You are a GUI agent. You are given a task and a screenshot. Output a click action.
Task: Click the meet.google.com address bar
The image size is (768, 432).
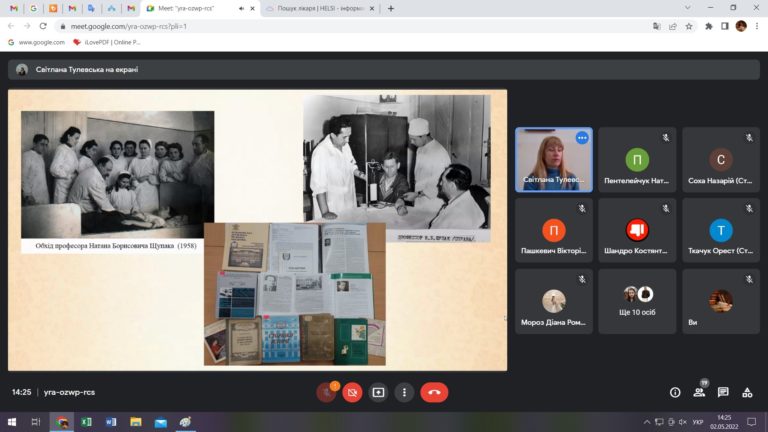(x=300, y=26)
